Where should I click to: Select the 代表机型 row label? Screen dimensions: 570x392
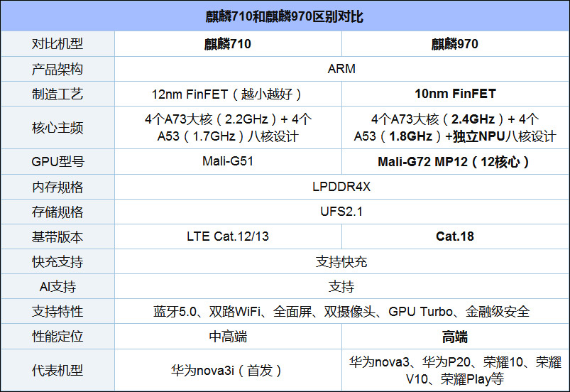pyautogui.click(x=57, y=370)
